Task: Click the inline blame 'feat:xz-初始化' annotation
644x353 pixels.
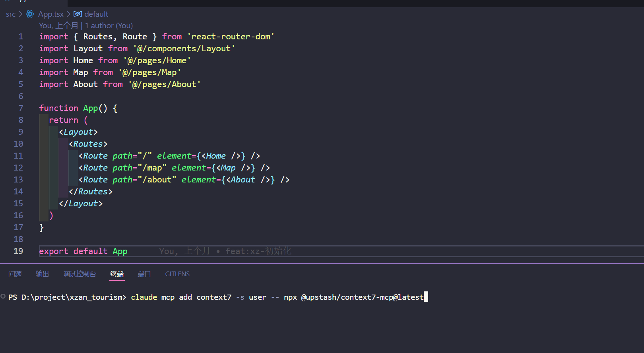Action: click(258, 251)
